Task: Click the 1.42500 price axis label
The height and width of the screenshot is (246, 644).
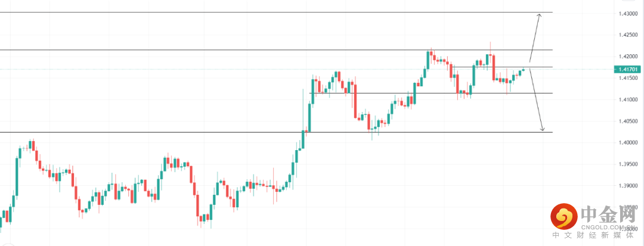Action: pos(627,35)
